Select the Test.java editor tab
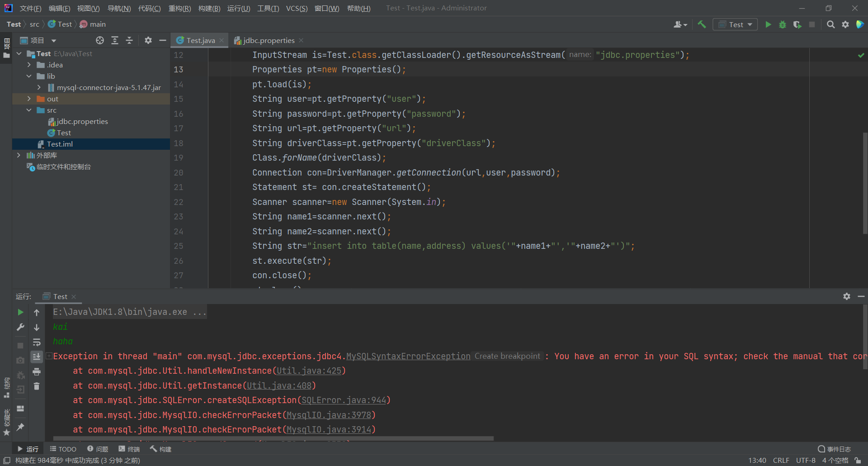Viewport: 868px width, 466px height. click(200, 40)
